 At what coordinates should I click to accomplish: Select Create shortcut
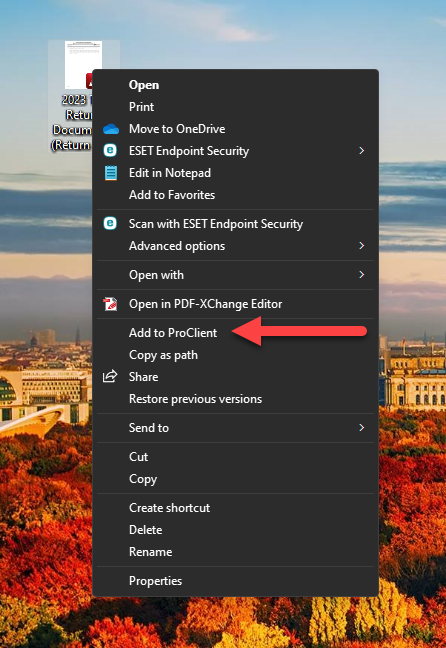click(x=235, y=507)
